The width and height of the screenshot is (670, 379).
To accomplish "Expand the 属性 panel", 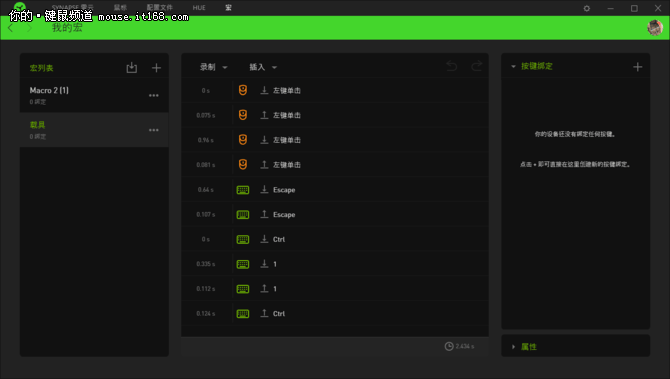I will tap(513, 347).
